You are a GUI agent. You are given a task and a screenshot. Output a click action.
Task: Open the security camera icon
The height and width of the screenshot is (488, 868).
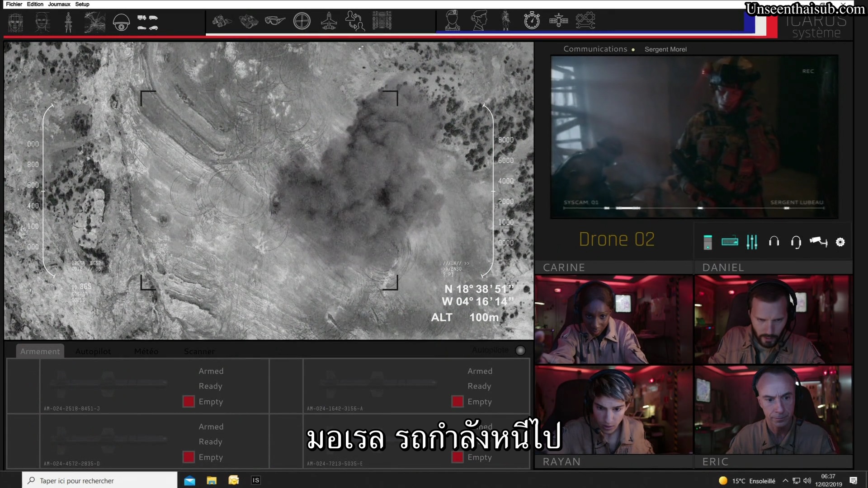(x=818, y=242)
